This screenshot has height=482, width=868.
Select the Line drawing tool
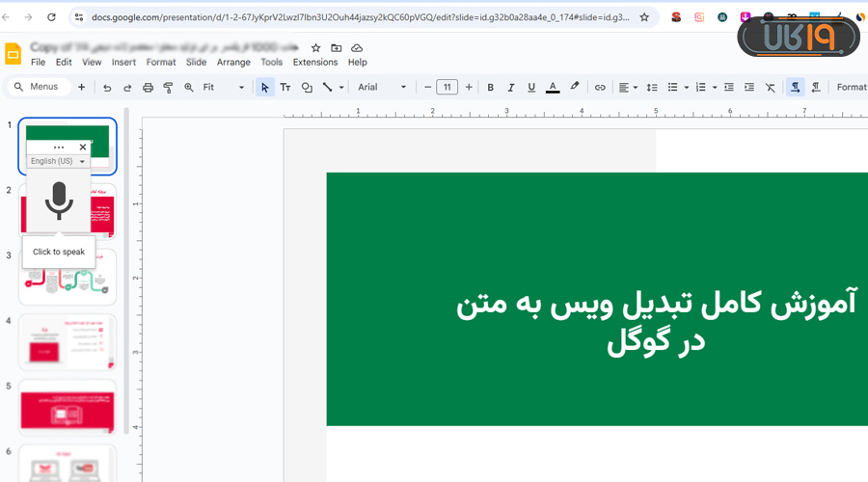click(x=328, y=88)
